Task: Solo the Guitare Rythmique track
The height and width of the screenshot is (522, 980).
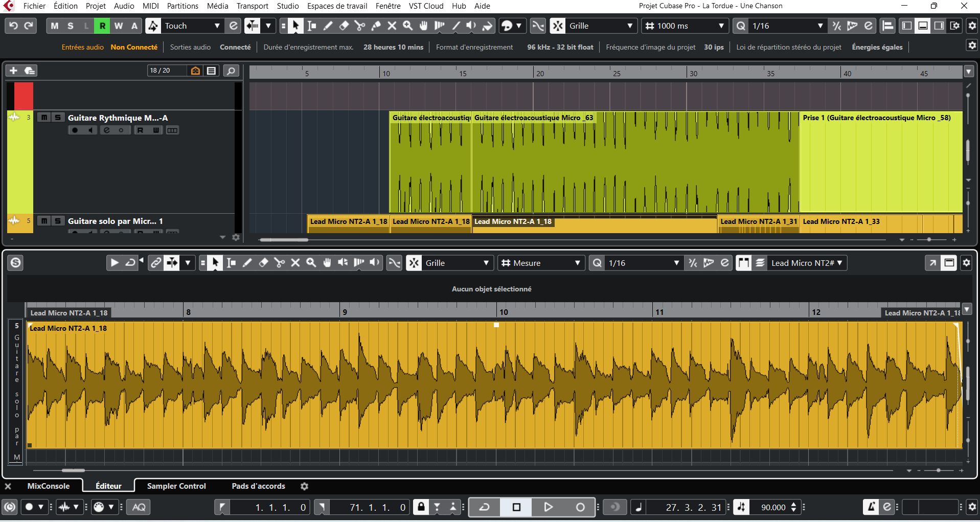Action: (x=58, y=118)
